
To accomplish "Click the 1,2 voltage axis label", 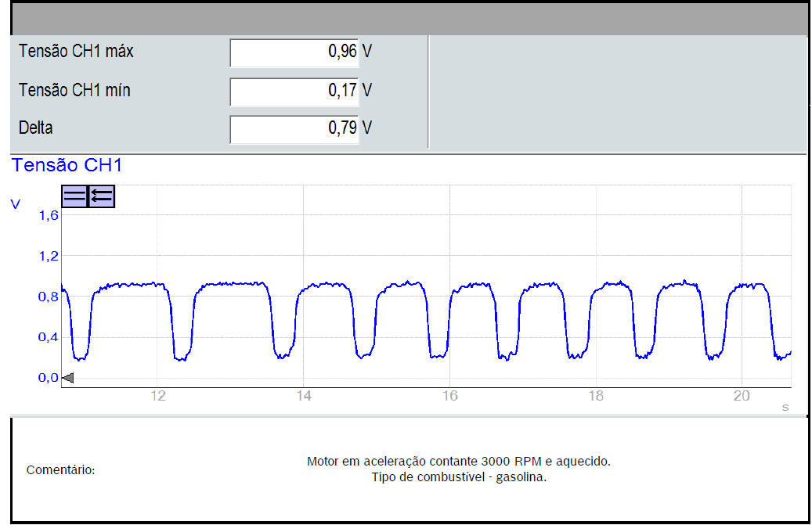I will pos(49,256).
